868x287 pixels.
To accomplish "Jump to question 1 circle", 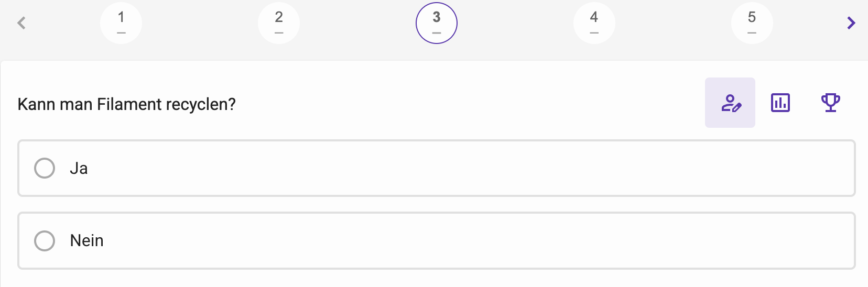I will coord(121,23).
